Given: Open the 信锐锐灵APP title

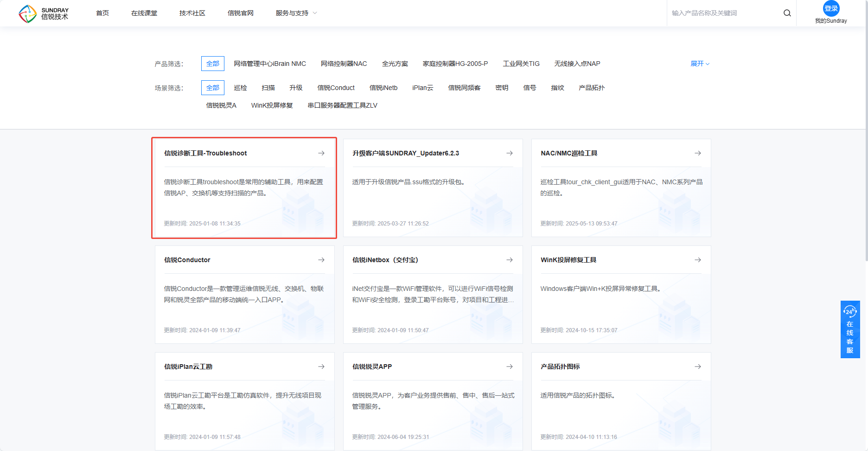Looking at the screenshot, I should click(372, 367).
